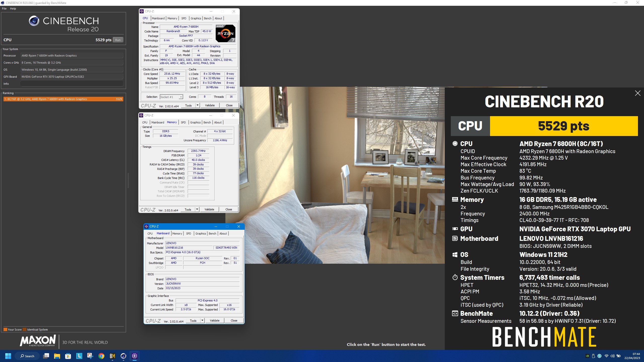This screenshot has height=362, width=644.
Task: Click the CPU-Z title icon of top window
Action: click(142, 11)
